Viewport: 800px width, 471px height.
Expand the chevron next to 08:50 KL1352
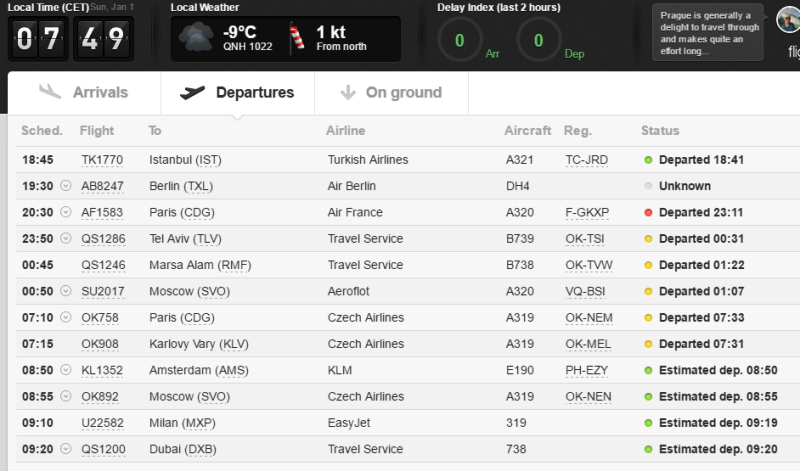pos(66,370)
